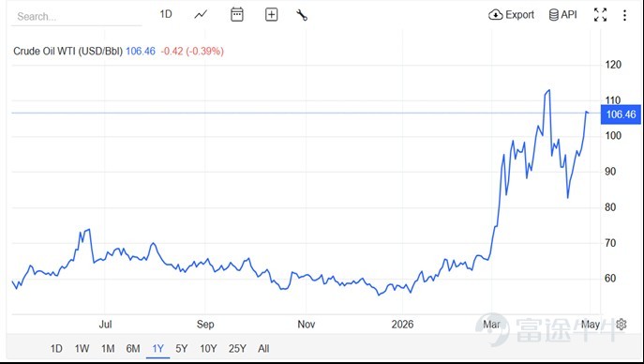Open chart settings gear icon
Viewport: 644px width, 364px height.
click(622, 325)
